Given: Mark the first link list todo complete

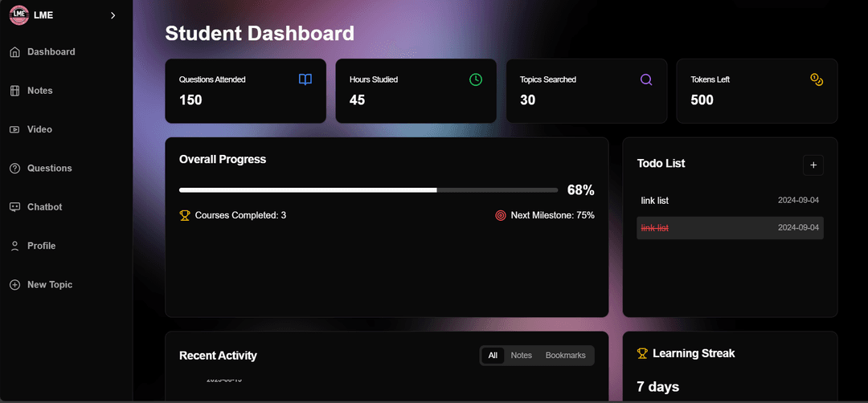Looking at the screenshot, I should coord(655,200).
